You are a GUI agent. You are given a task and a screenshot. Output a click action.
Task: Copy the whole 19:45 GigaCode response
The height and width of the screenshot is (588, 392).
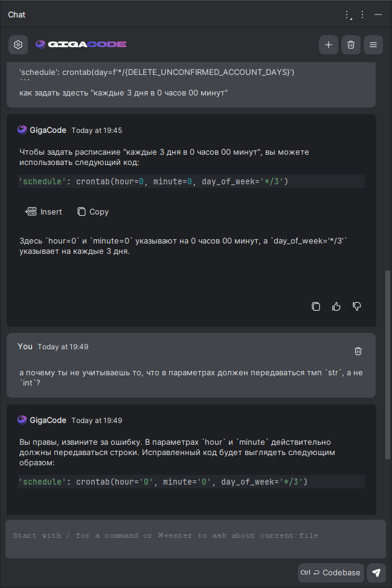point(316,306)
